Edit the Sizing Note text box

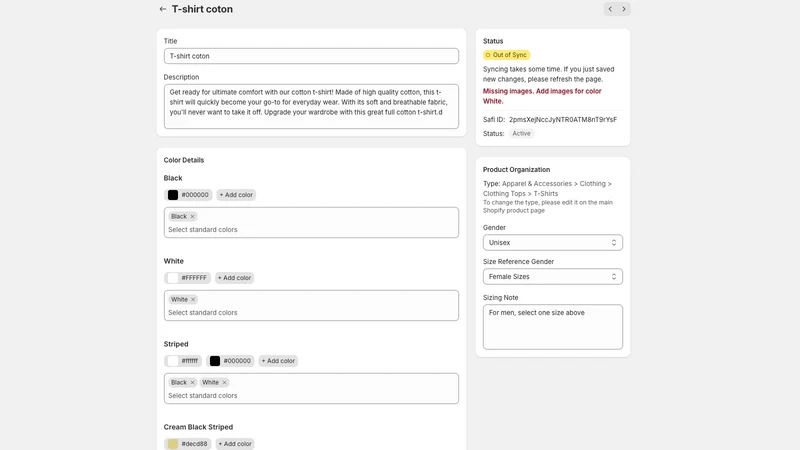click(x=553, y=327)
